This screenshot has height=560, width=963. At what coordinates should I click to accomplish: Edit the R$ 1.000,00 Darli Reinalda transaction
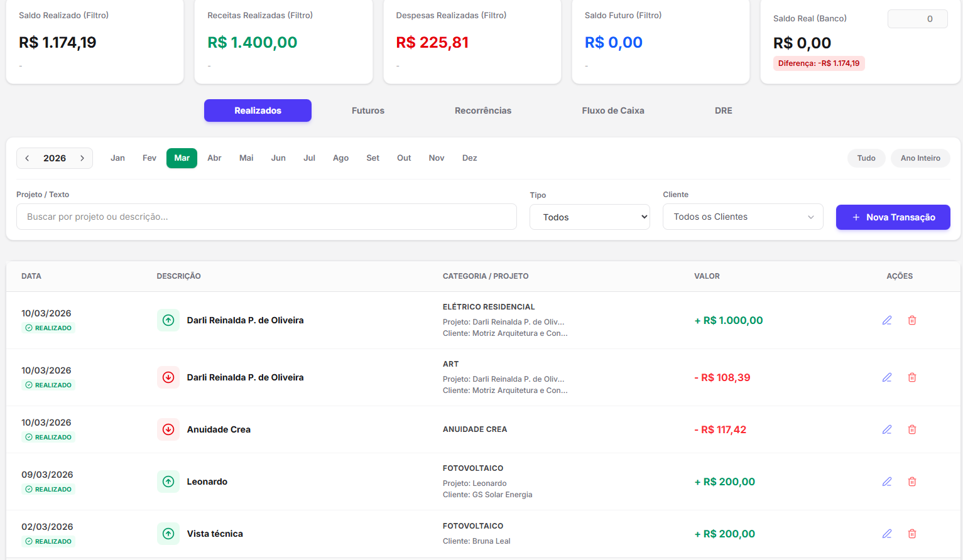(886, 320)
